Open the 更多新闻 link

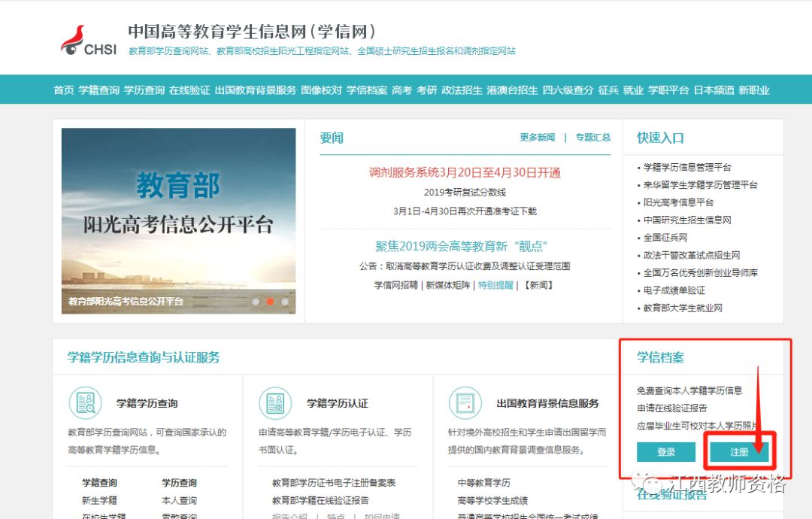tap(537, 137)
